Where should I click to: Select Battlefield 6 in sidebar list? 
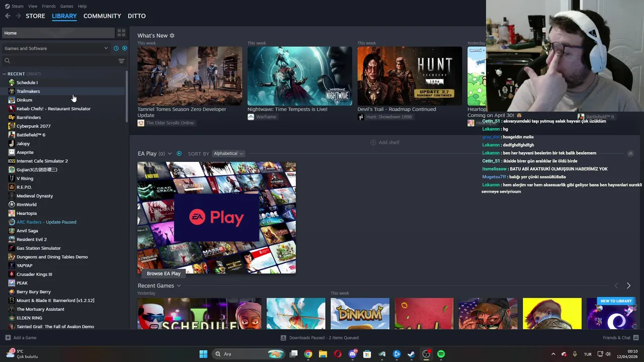31,135
